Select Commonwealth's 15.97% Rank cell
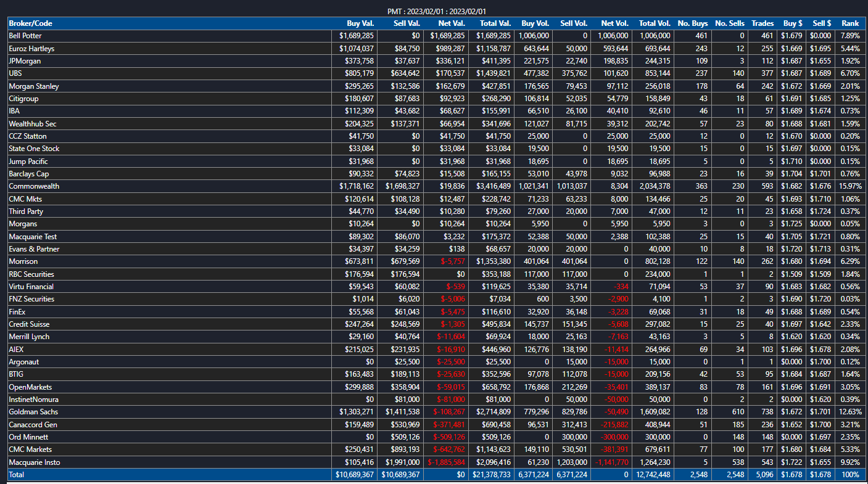The height and width of the screenshot is (484, 868). (849, 186)
